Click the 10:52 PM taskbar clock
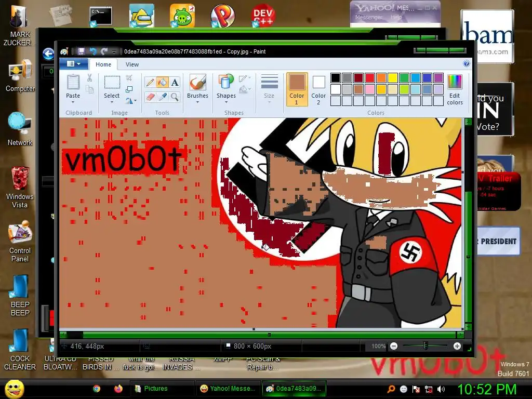This screenshot has height=399, width=532. [x=486, y=389]
